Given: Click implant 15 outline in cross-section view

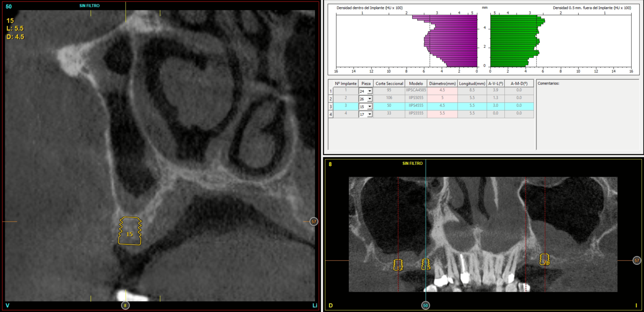Looking at the screenshot, I should (x=130, y=231).
